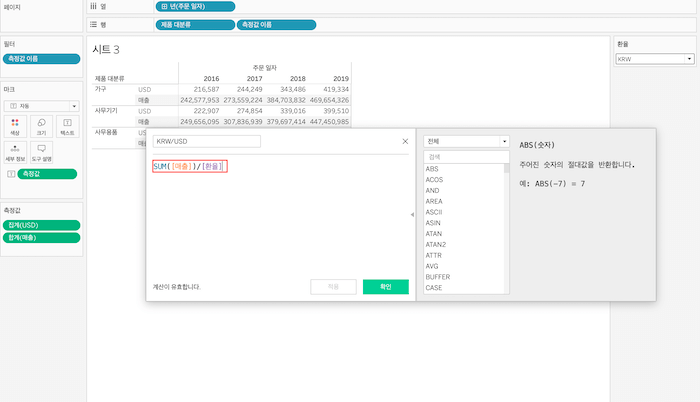The height and width of the screenshot is (402, 700).
Task: Open the Size (크기) marks card
Action: 42,126
